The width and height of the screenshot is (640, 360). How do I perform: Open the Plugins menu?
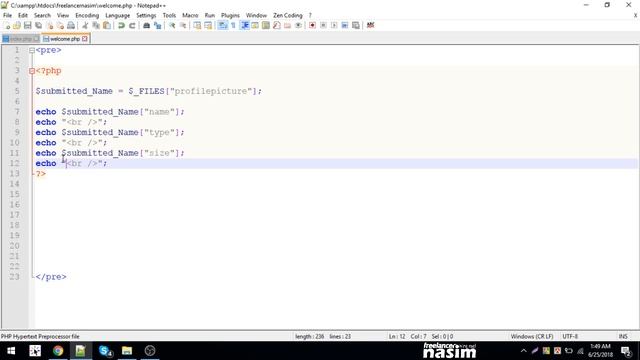(230, 15)
